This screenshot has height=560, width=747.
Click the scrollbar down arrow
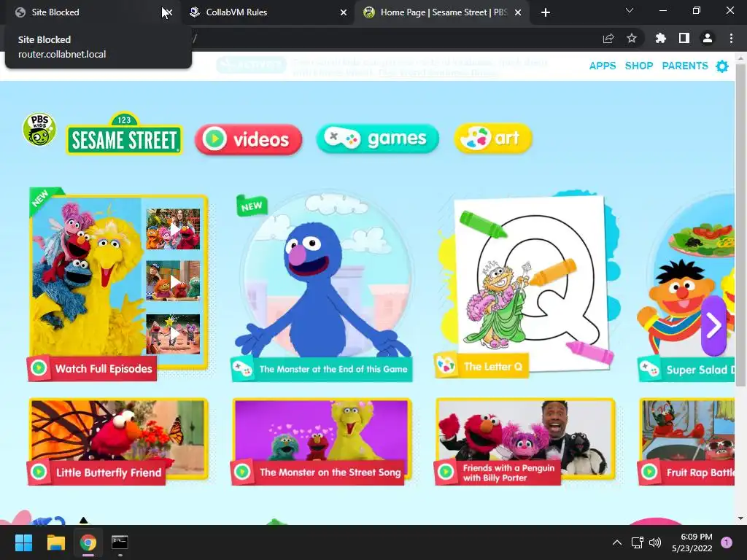[x=740, y=518]
